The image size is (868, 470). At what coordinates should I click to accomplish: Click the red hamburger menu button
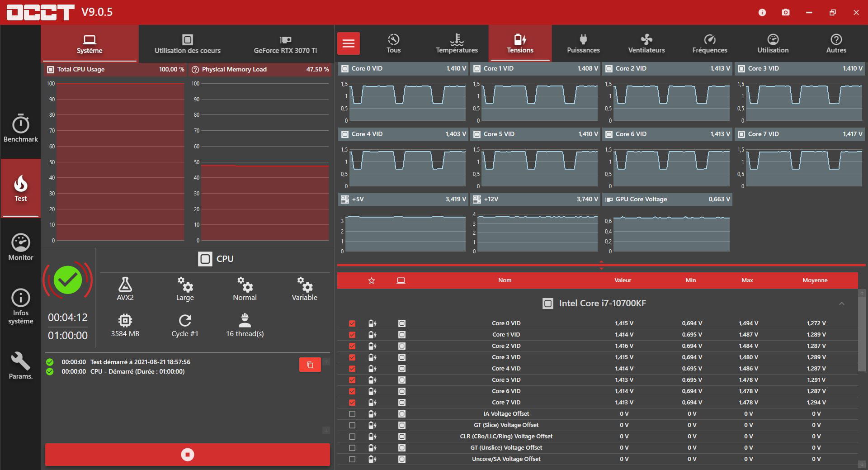click(x=348, y=43)
